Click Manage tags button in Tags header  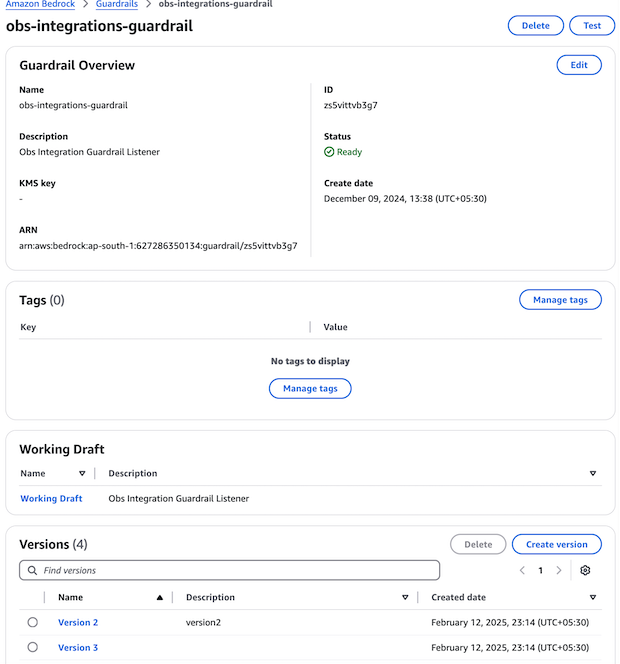[x=560, y=299]
